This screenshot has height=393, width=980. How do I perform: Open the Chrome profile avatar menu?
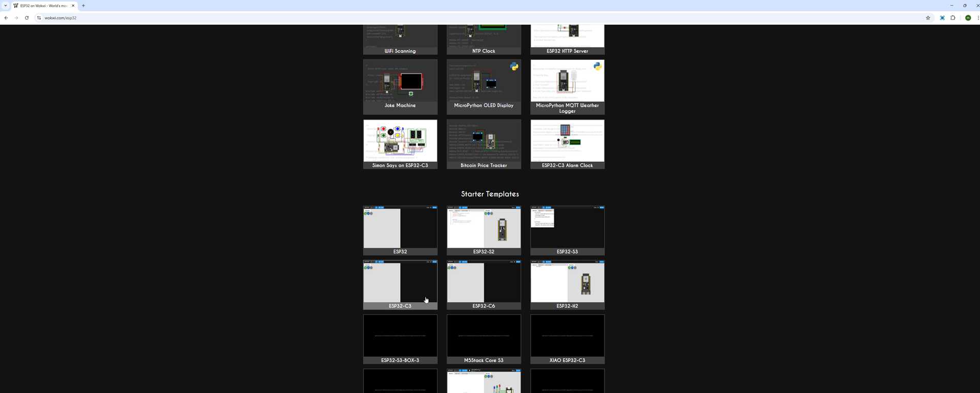coord(968,18)
